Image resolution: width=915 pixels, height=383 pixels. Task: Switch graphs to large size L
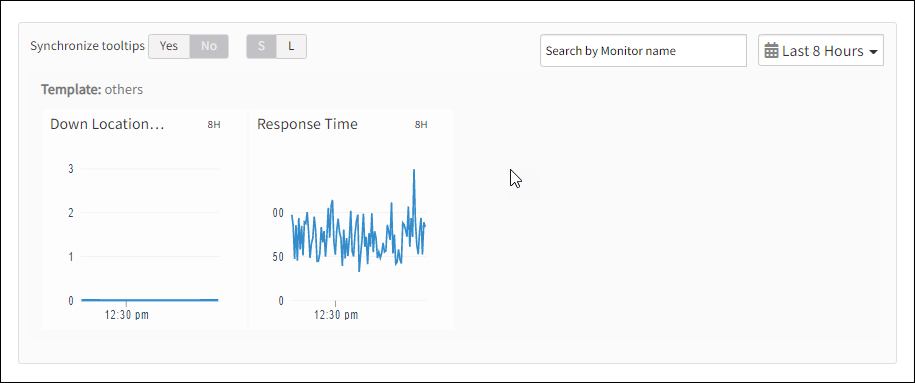(x=291, y=47)
